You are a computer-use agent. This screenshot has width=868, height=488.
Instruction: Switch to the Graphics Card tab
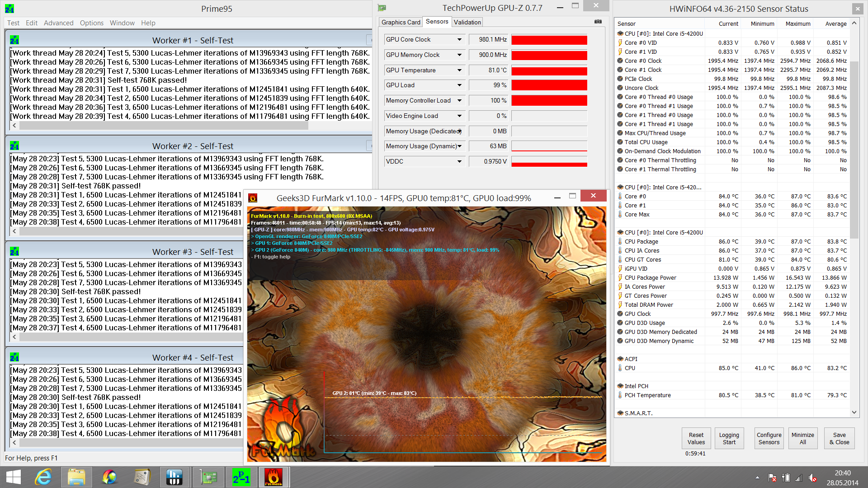(401, 22)
